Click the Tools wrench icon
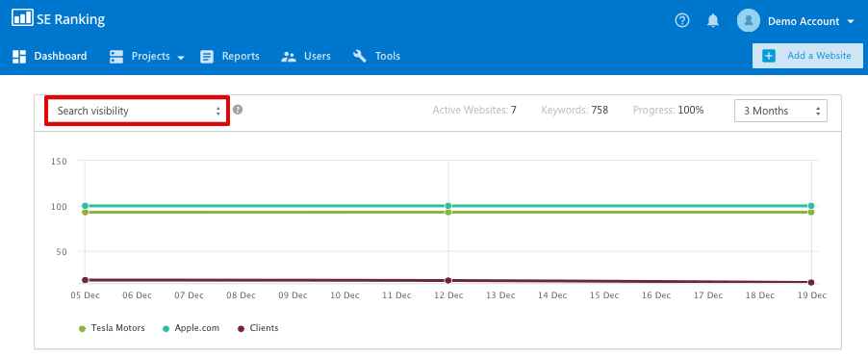 click(x=360, y=56)
